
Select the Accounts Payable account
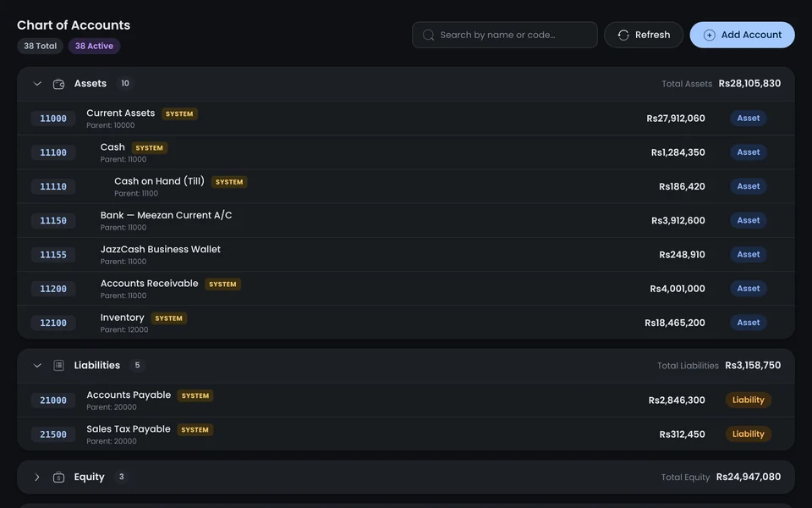406,400
